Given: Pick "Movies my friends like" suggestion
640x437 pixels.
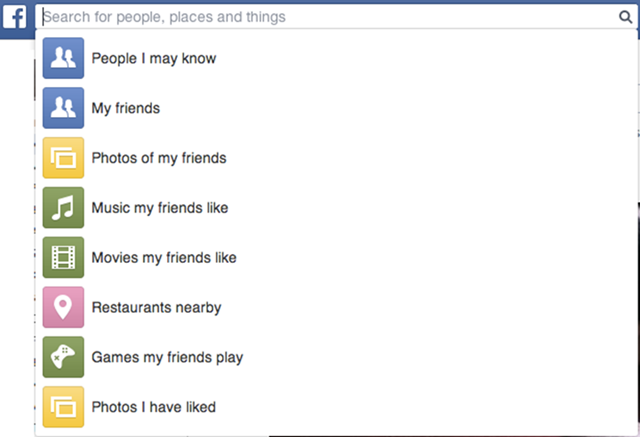Looking at the screenshot, I should pos(164,258).
